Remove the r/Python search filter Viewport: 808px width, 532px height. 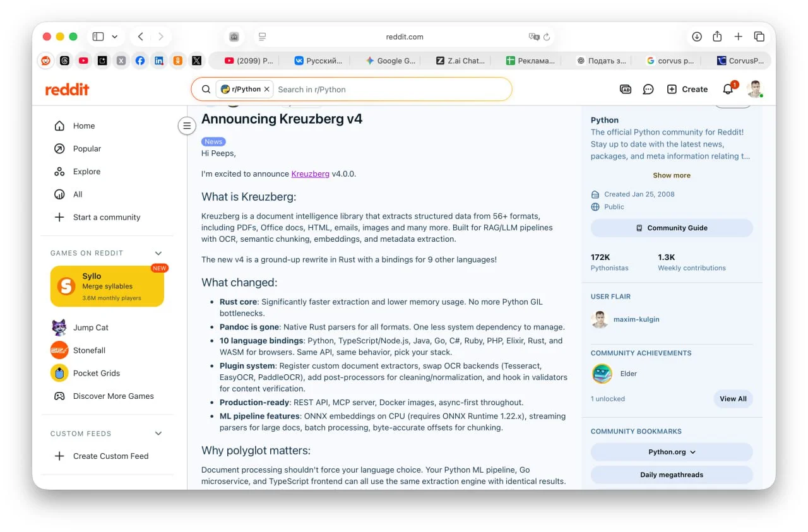click(266, 90)
